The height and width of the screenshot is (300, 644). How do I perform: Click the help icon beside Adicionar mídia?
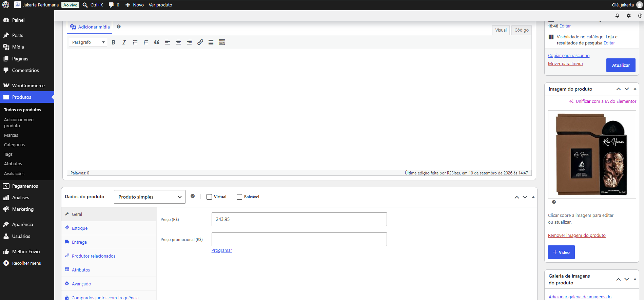pyautogui.click(x=119, y=26)
